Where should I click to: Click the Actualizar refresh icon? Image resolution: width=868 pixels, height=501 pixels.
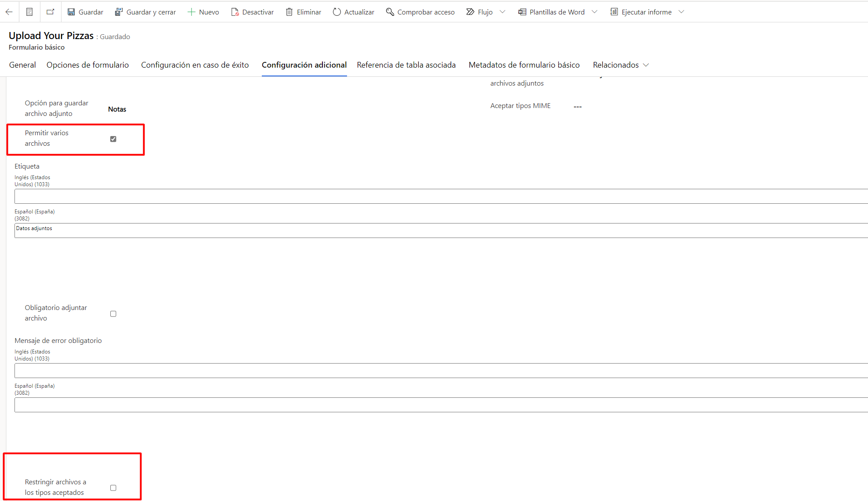click(337, 12)
